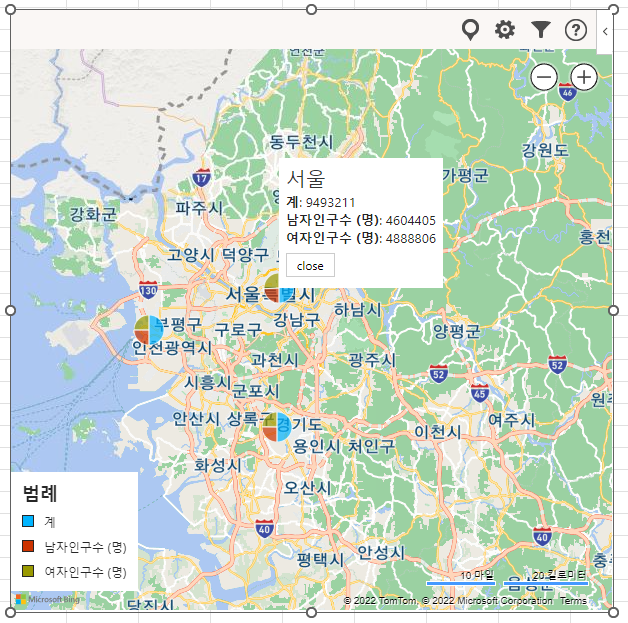Close the 서울 info popup
Screen dimensions: 628x623
click(x=310, y=265)
